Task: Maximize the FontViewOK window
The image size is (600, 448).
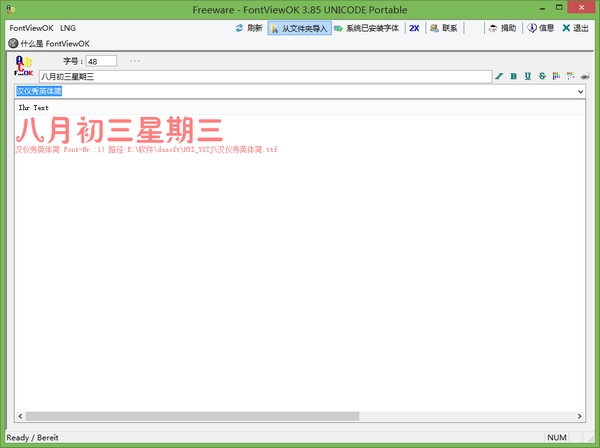Action: (x=559, y=8)
